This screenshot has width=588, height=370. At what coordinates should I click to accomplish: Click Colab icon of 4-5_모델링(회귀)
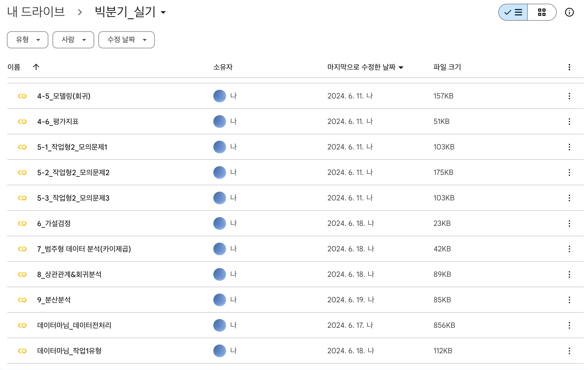(x=22, y=96)
